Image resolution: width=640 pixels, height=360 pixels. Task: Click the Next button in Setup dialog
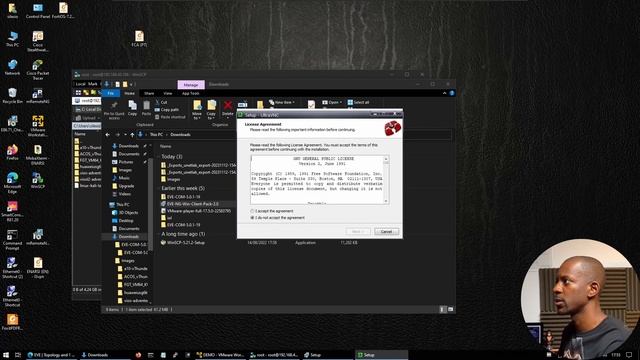[x=358, y=231]
